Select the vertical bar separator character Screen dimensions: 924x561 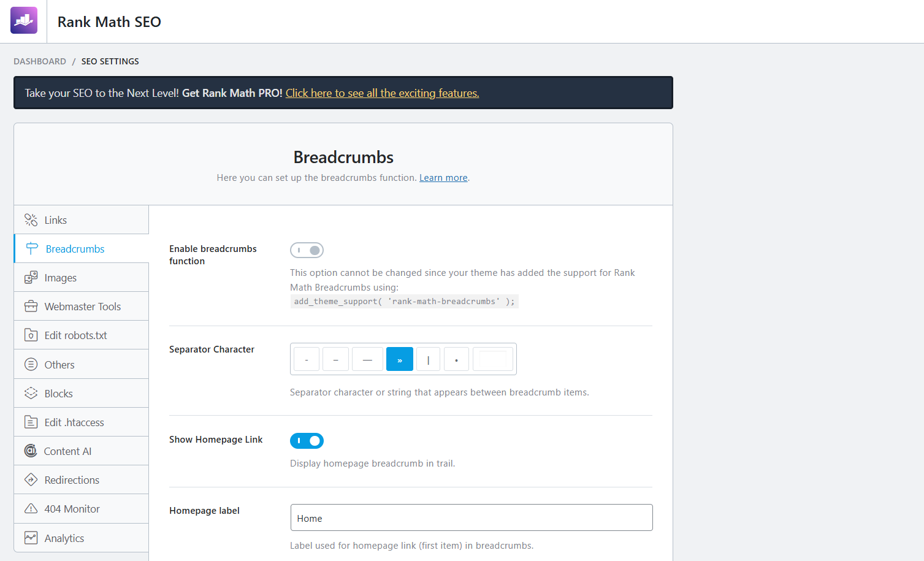tap(429, 359)
